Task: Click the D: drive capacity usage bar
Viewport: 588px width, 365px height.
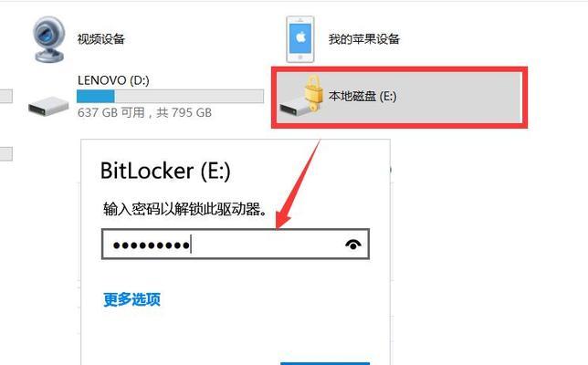Action: 170,97
